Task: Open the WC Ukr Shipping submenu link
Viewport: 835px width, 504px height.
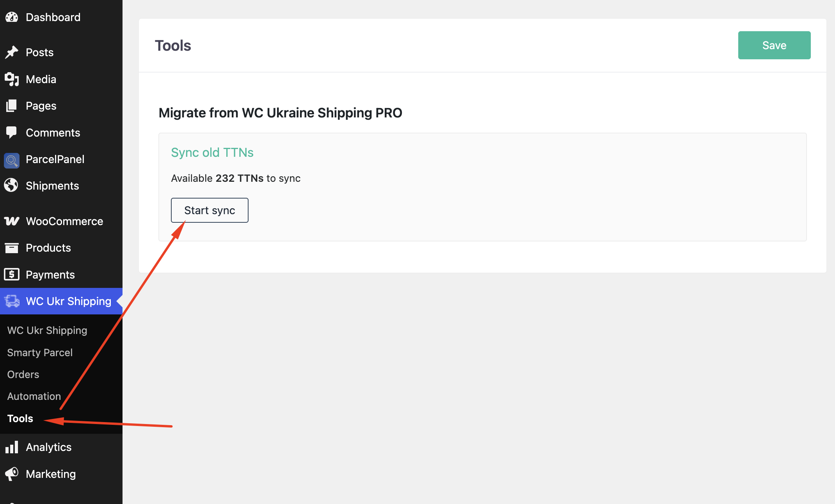Action: tap(47, 330)
